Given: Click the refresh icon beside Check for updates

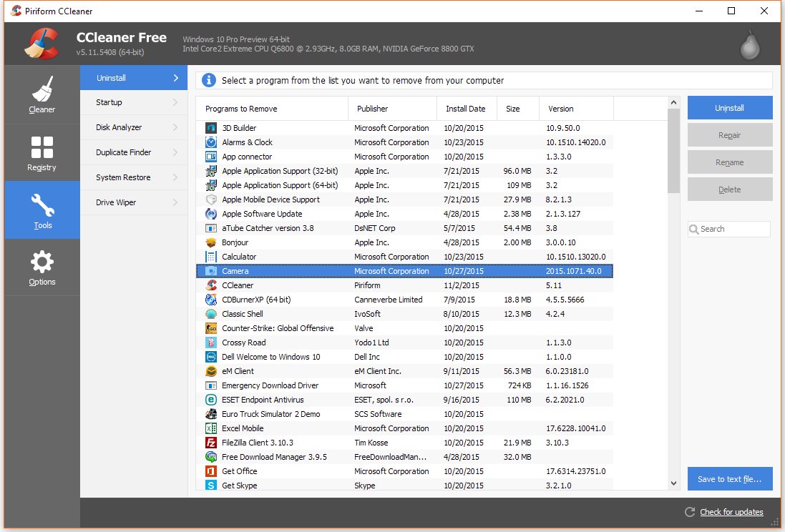Looking at the screenshot, I should coord(689,512).
